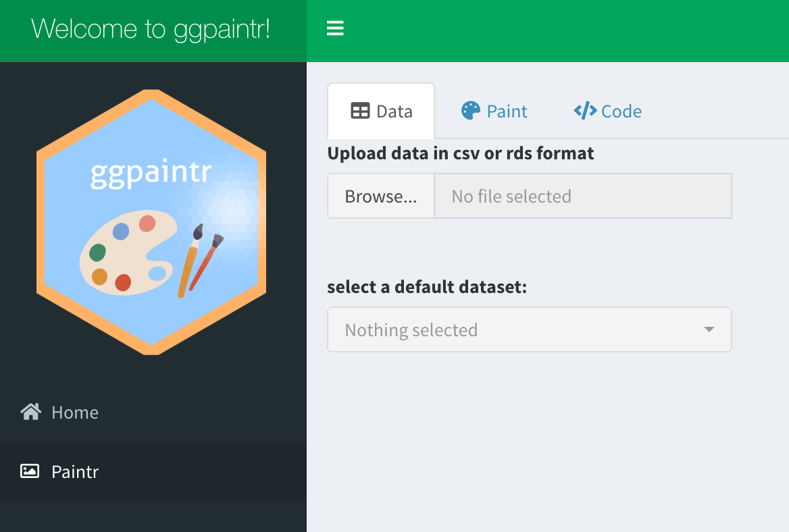
Task: Click the palette icon on the Paint tab
Action: (470, 111)
